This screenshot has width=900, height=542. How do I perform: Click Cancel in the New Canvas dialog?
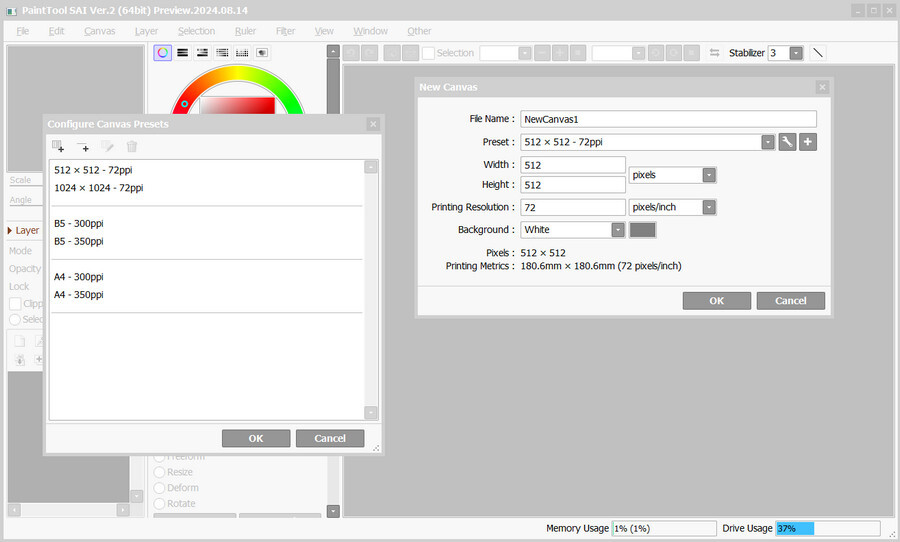(790, 301)
